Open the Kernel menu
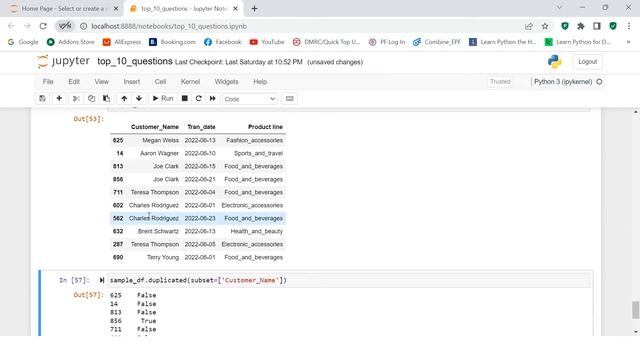Viewport: 640px width, 360px height. pyautogui.click(x=190, y=82)
